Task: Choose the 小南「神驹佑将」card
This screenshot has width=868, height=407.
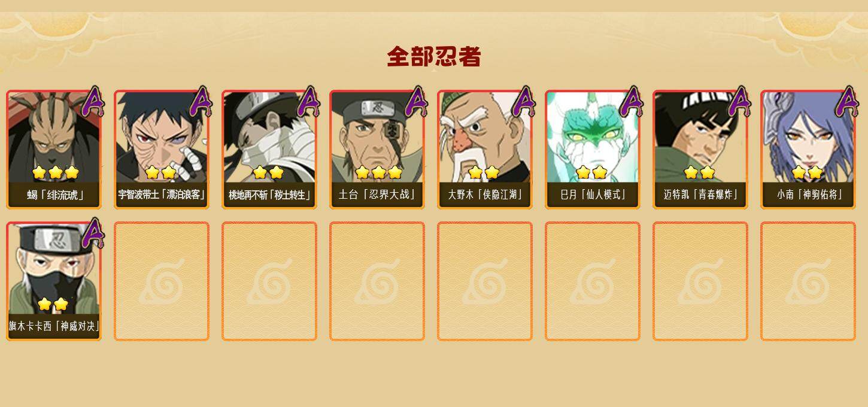Action: (x=808, y=150)
